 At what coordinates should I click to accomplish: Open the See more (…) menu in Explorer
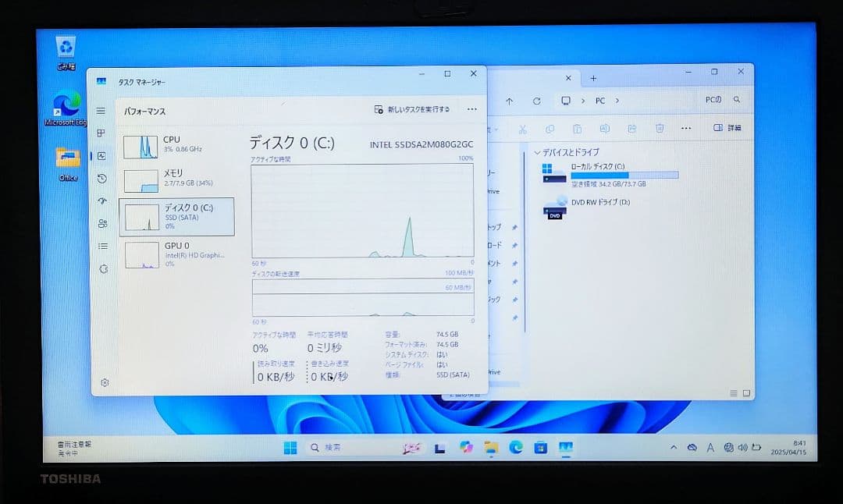686,127
